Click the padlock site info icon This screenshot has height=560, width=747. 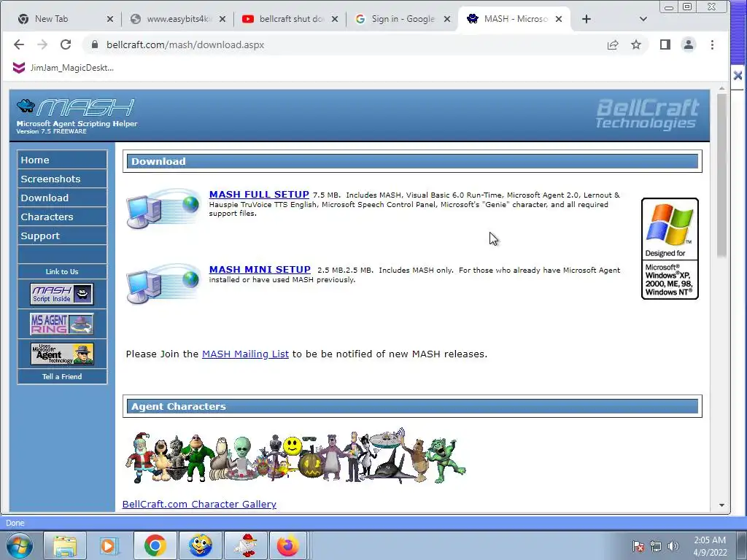point(95,44)
